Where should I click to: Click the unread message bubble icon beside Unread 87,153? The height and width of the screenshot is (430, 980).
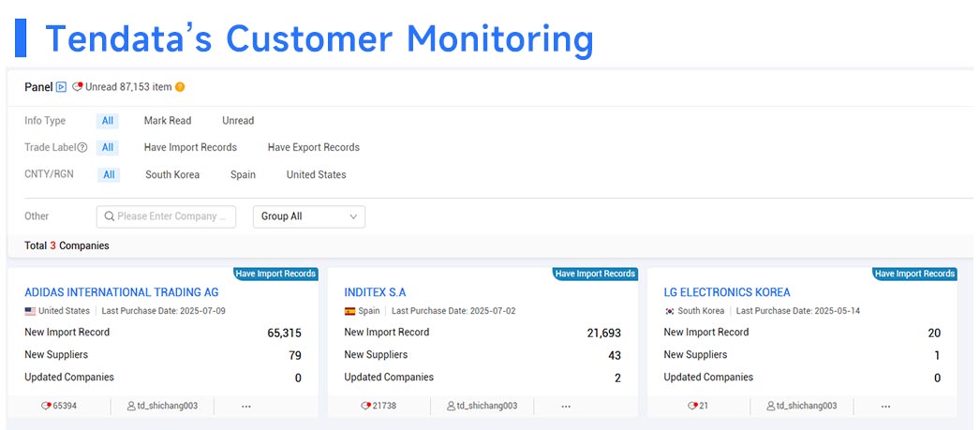click(x=78, y=87)
